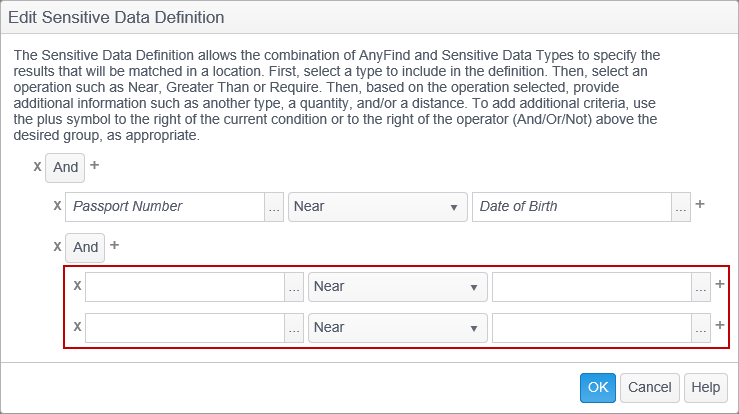Remove the top-level And group with X

click(37, 166)
